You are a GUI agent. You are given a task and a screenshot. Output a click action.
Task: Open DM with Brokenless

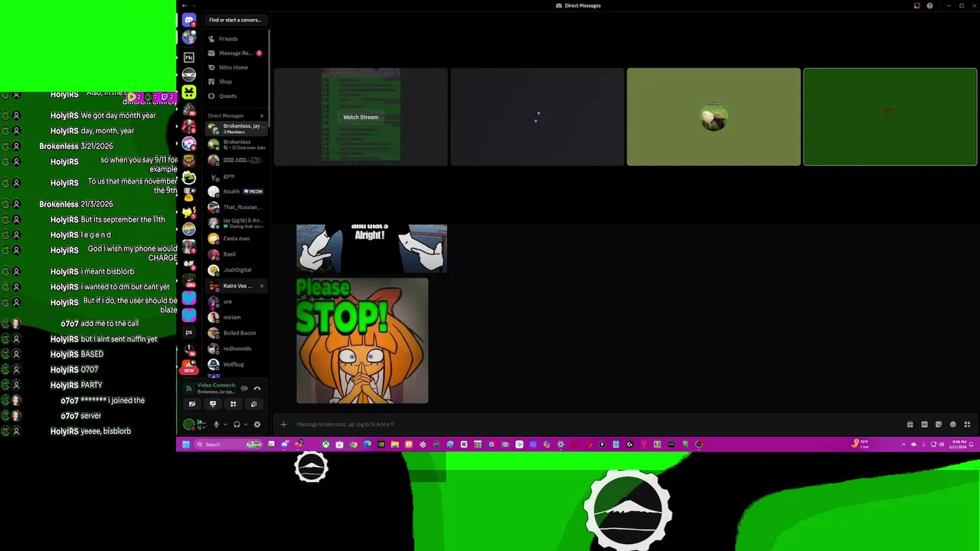tap(235, 145)
